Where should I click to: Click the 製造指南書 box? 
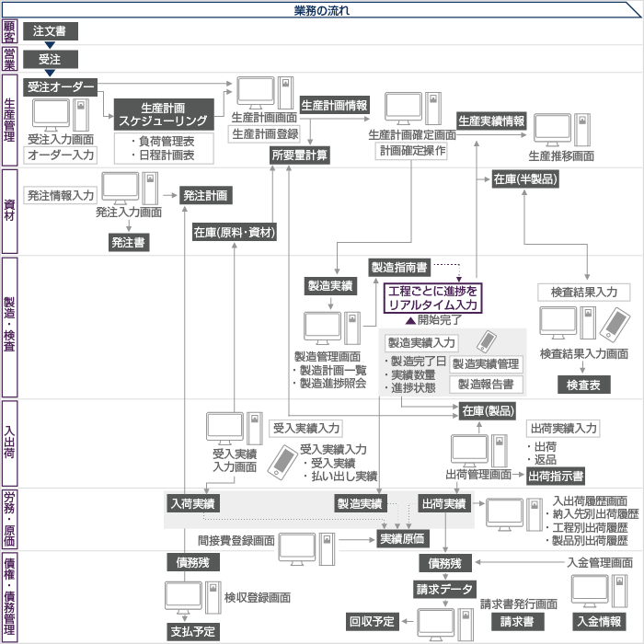pos(399,268)
